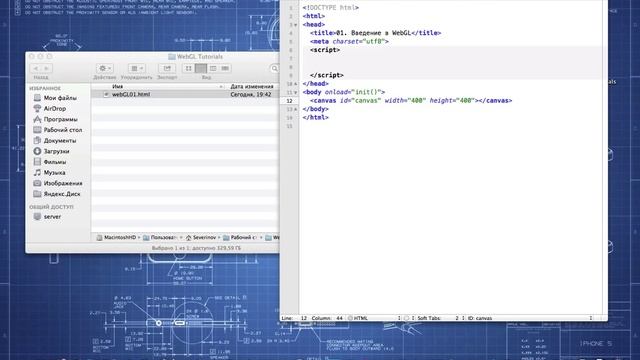The image size is (640, 360).
Task: Click the Загрузки download icon in sidebar
Action: tap(37, 151)
